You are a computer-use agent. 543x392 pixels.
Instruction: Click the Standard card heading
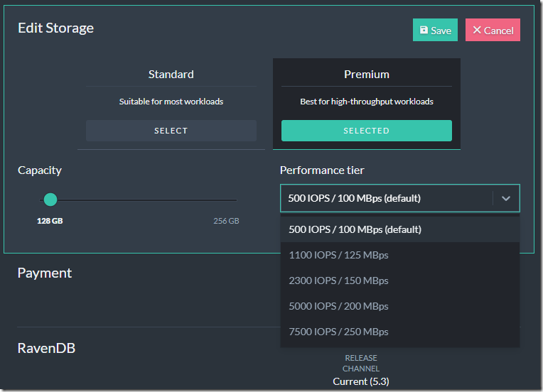(171, 75)
